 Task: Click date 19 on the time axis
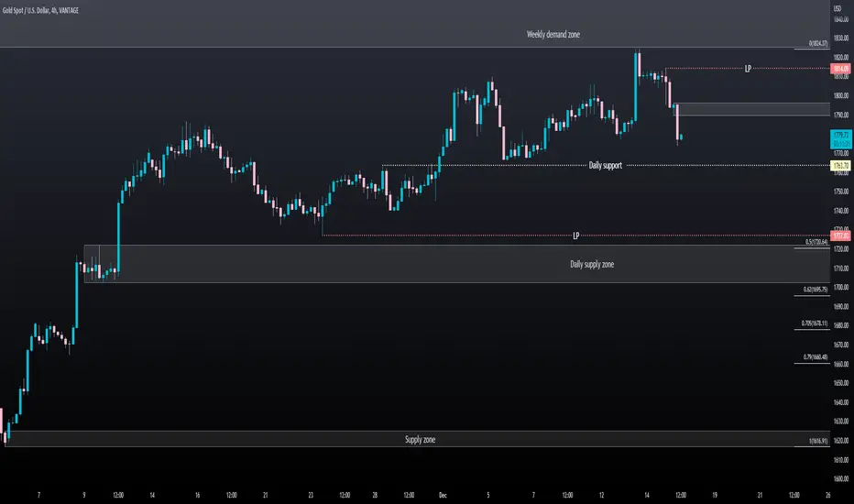click(x=715, y=495)
